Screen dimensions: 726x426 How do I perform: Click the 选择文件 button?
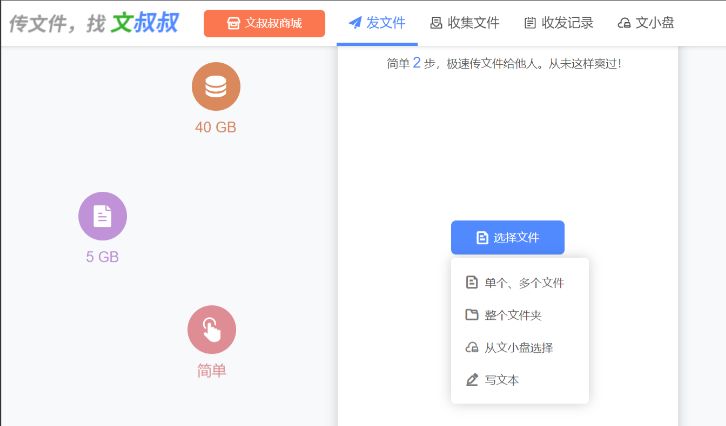507,238
